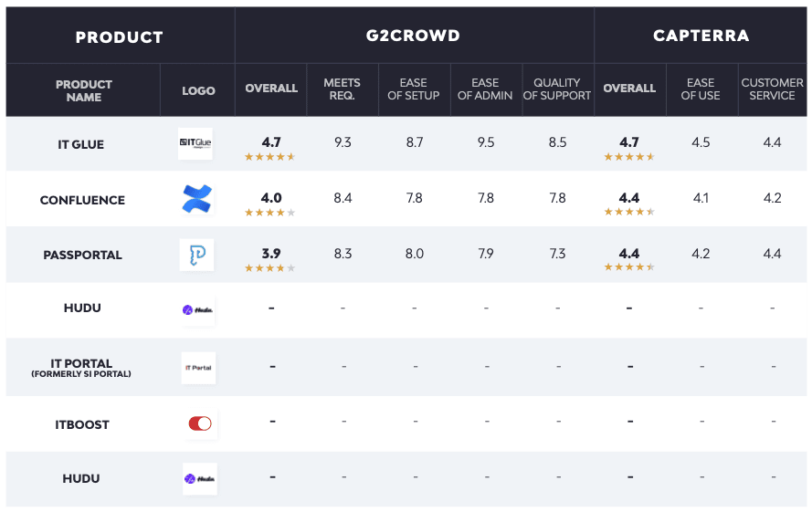Click the CONFLUENCE product name

(83, 200)
